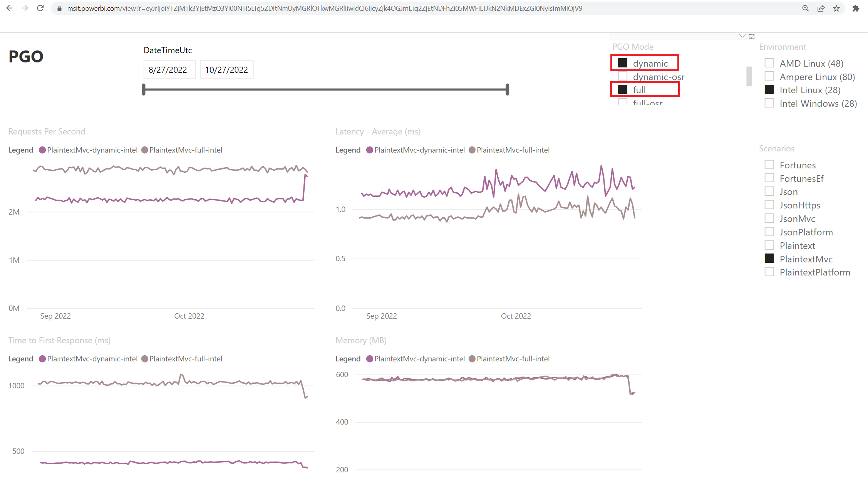Click the start date field 8/27/2022
This screenshot has width=868, height=497.
point(169,70)
